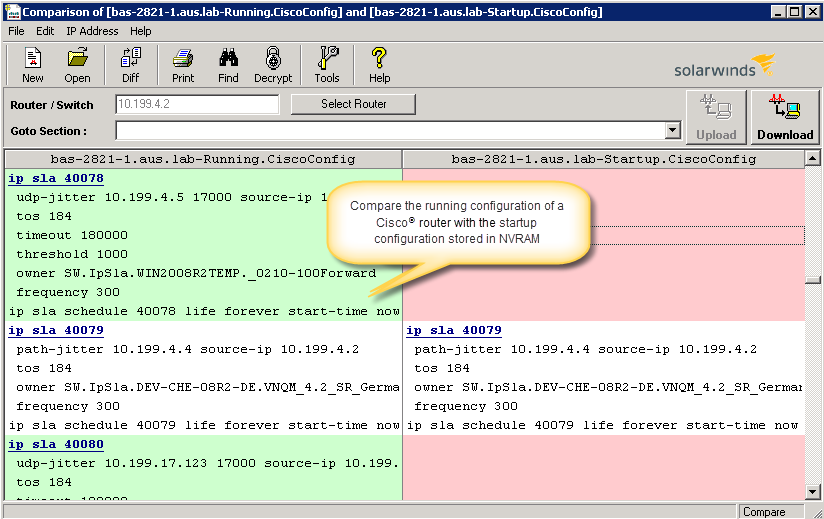Select 'owner SW.IpSla.DEV-CHE' line in Startup pane
Image resolution: width=824 pixels, height=519 pixels.
609,388
